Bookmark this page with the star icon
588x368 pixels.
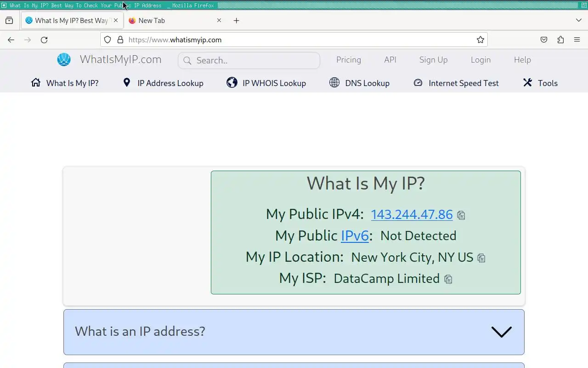pos(481,40)
